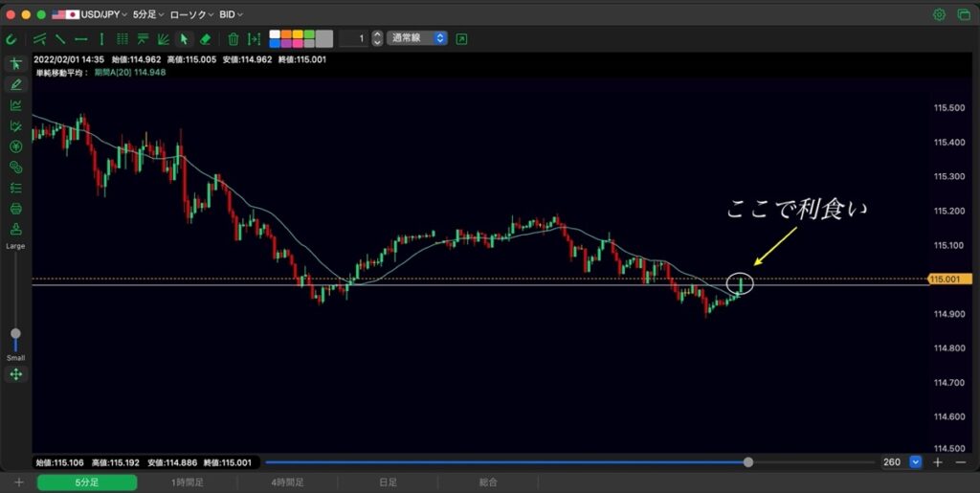The image size is (980, 493).
Task: Pick the pink color swatch
Action: 297,43
